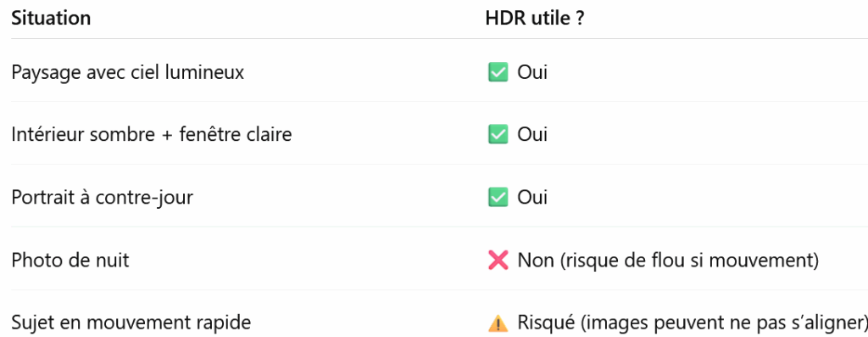Select Sujet en mouvement rapide cell
This screenshot has width=868, height=337.
coord(131,323)
